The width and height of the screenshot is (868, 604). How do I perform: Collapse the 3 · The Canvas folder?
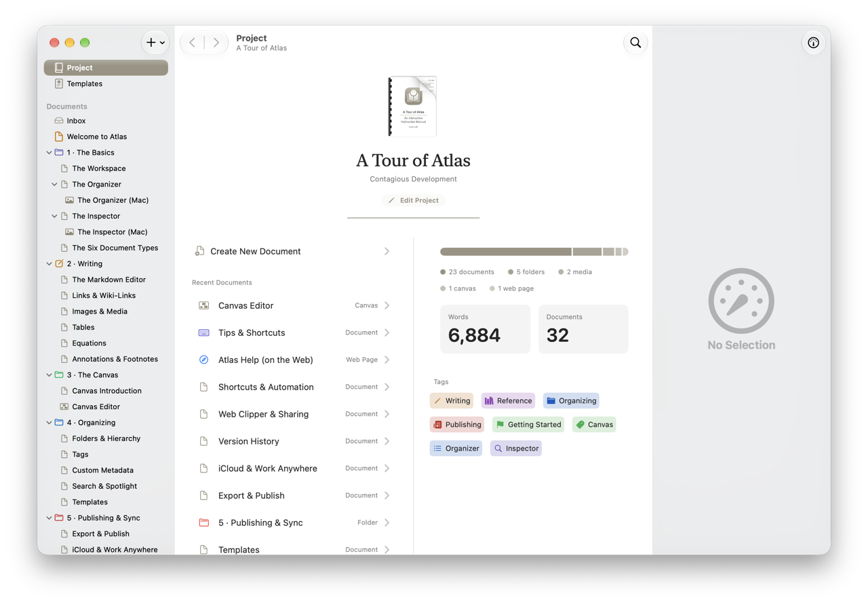[x=49, y=375]
